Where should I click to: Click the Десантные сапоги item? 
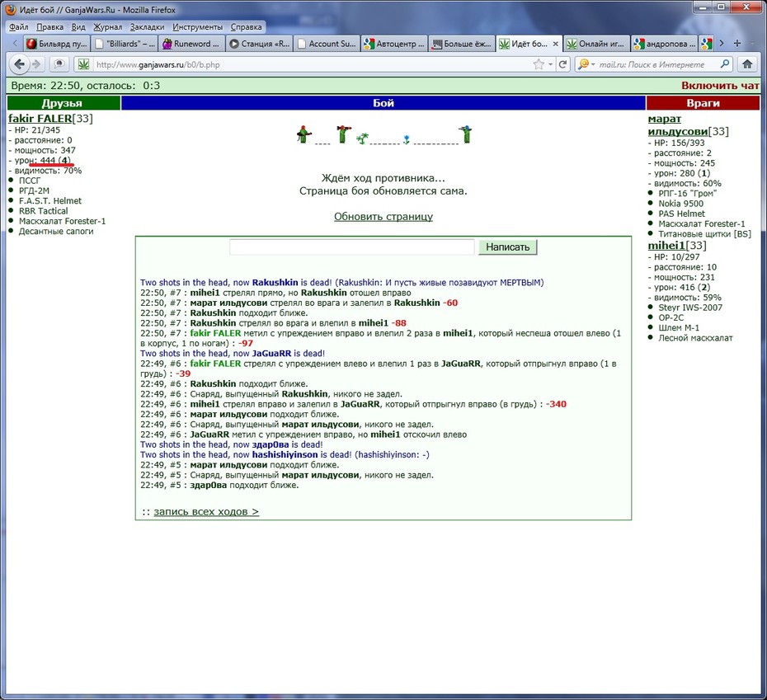point(56,232)
